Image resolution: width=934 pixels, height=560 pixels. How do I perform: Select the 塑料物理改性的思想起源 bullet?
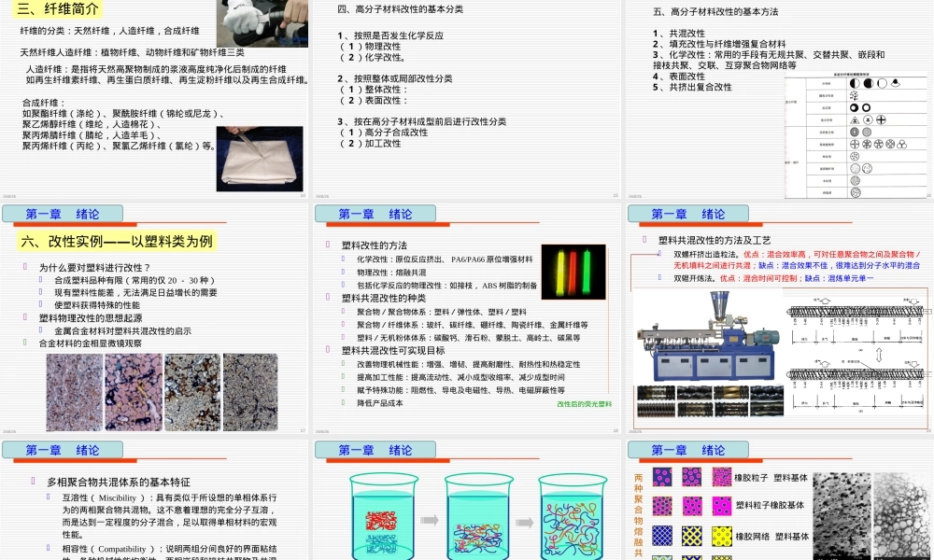tap(91, 318)
